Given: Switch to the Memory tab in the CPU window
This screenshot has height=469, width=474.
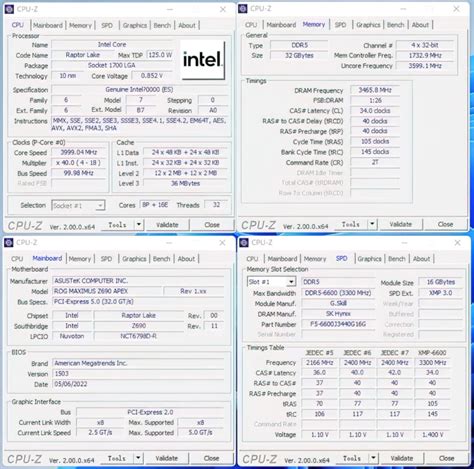Looking at the screenshot, I should [80, 25].
